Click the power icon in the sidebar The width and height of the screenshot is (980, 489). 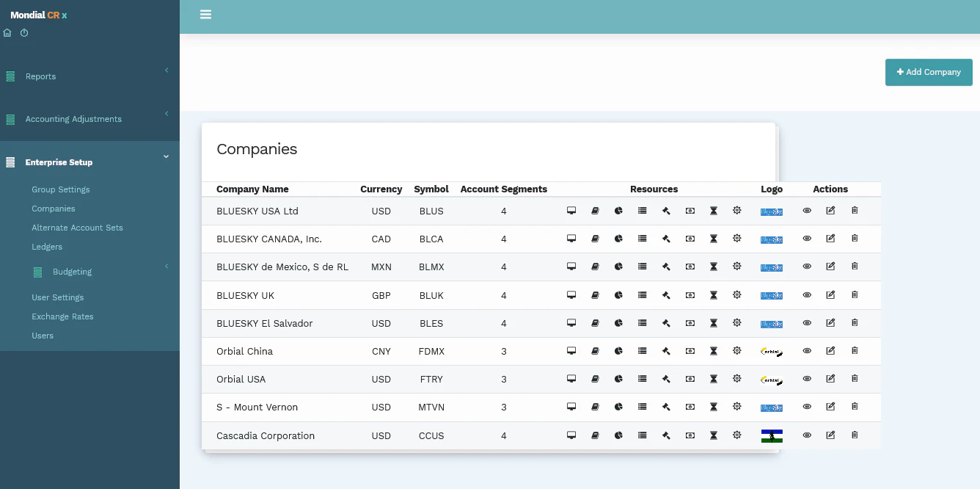23,32
